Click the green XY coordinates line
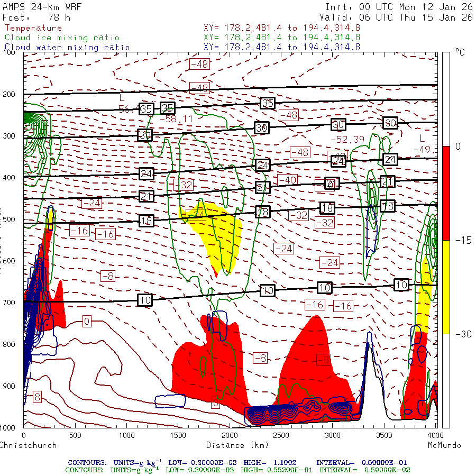 (282, 38)
